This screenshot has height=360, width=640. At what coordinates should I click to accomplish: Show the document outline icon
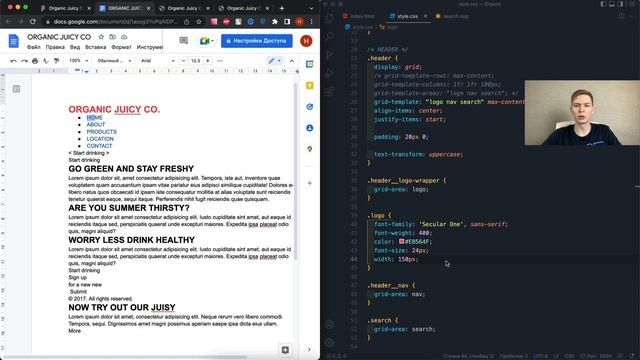coord(16,89)
